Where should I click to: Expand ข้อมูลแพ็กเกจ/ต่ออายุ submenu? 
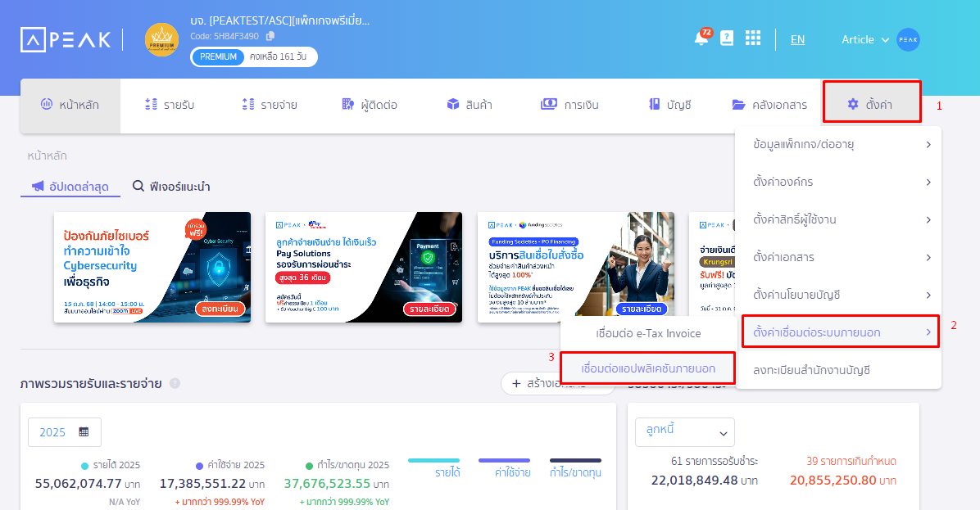tap(840, 144)
